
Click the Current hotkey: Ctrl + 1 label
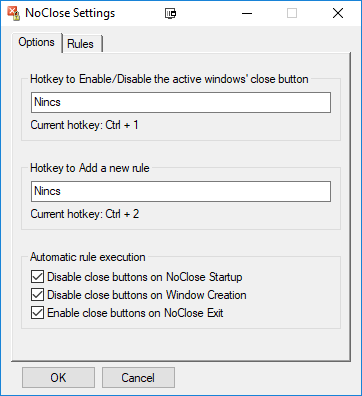coord(84,125)
